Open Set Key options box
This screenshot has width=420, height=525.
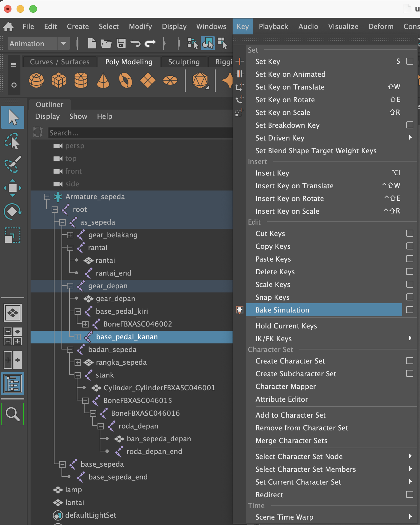[x=410, y=61]
